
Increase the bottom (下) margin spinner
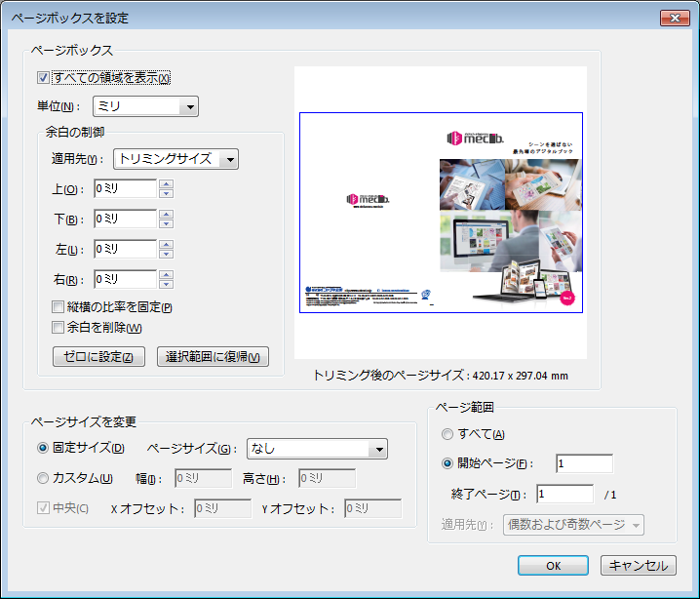166,215
